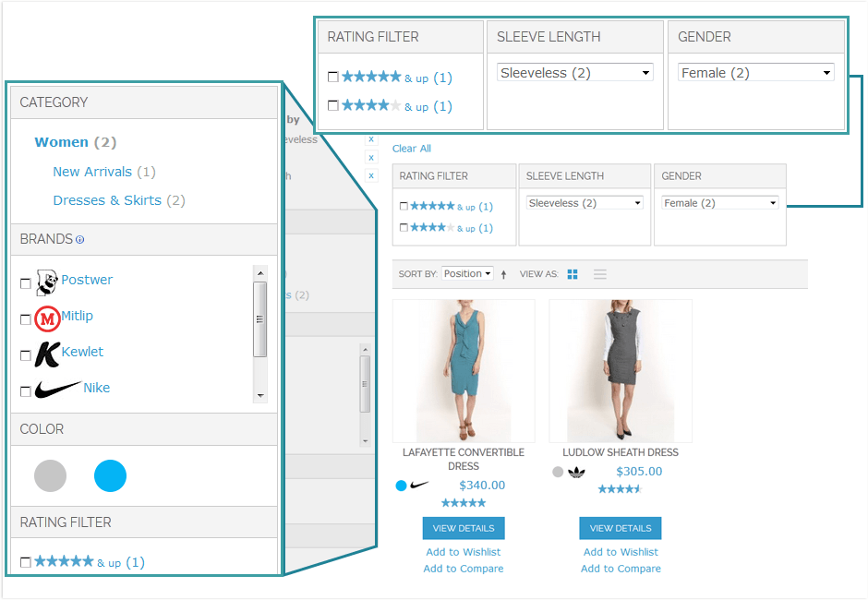Click the Clear All filters link
Image resolution: width=868 pixels, height=600 pixels.
point(411,148)
